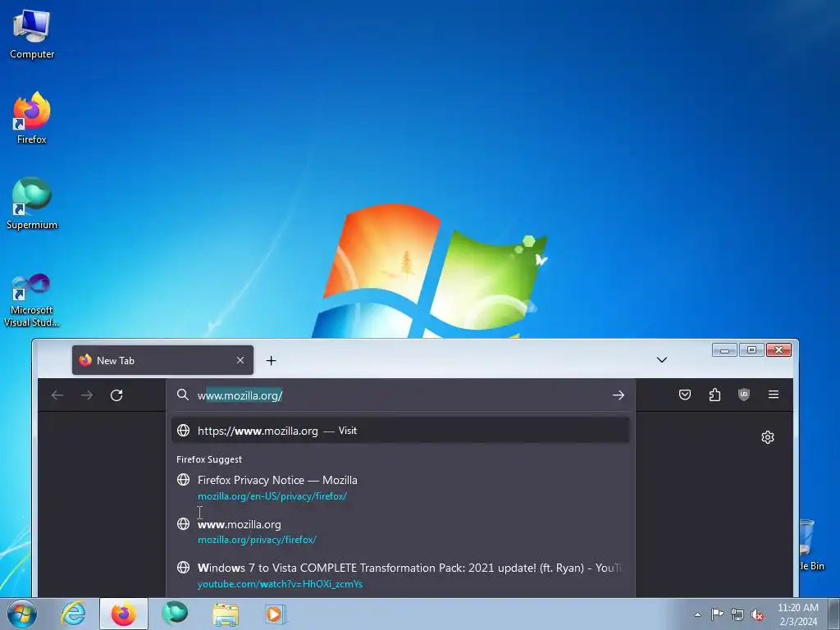Close the New Tab tab
The image size is (840, 630).
click(240, 361)
